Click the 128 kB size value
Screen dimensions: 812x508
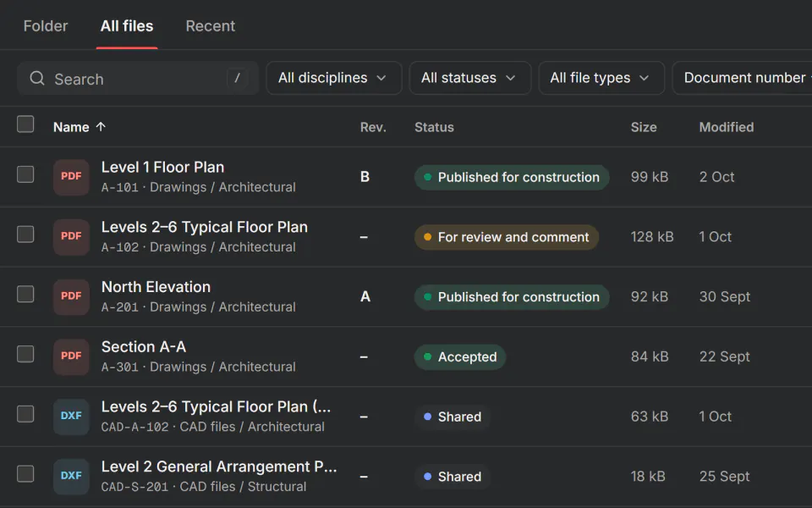tap(652, 237)
